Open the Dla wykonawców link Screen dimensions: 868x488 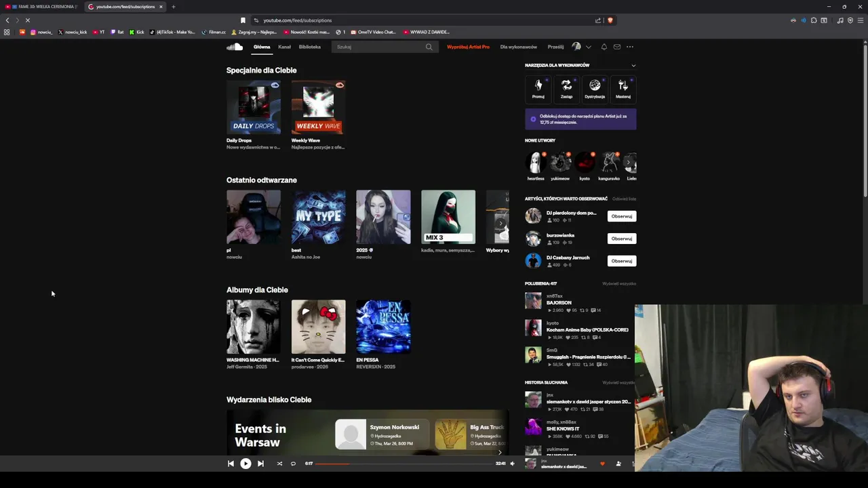click(x=519, y=47)
